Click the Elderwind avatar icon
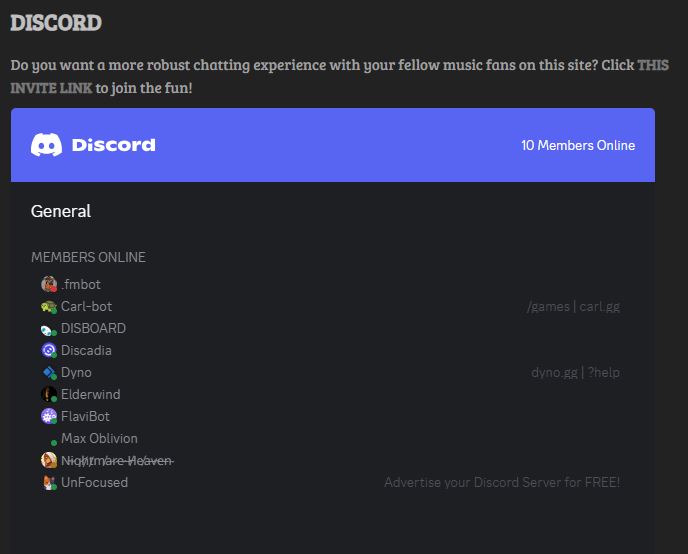 49,394
